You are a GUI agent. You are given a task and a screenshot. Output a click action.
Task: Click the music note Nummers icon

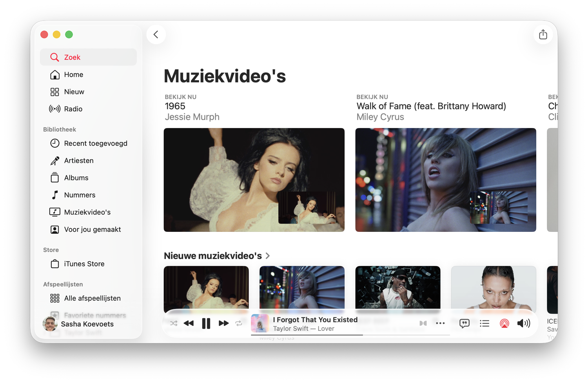[54, 195]
